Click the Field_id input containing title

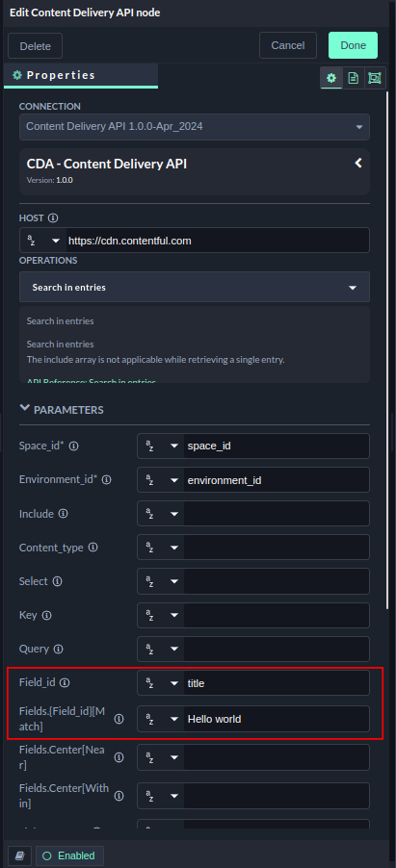point(277,683)
